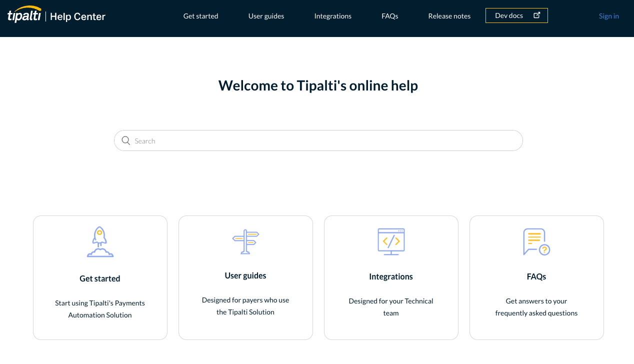Viewport: 634px width, 364px height.
Task: Click the FAQs chat question icon
Action: pyautogui.click(x=536, y=241)
